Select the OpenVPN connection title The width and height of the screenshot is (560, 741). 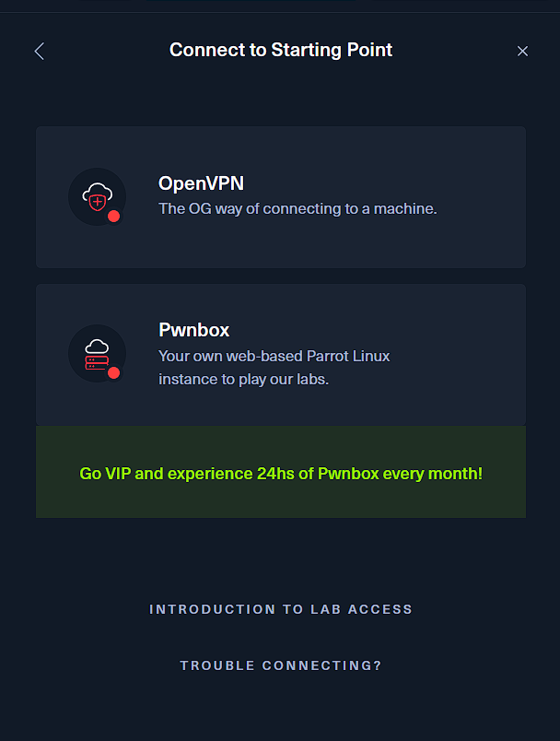pos(201,183)
